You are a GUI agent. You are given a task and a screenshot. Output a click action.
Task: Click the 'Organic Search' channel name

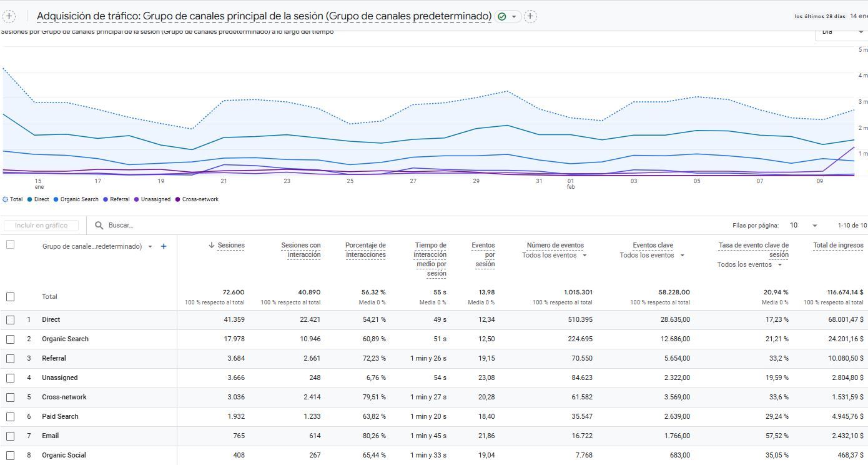65,339
